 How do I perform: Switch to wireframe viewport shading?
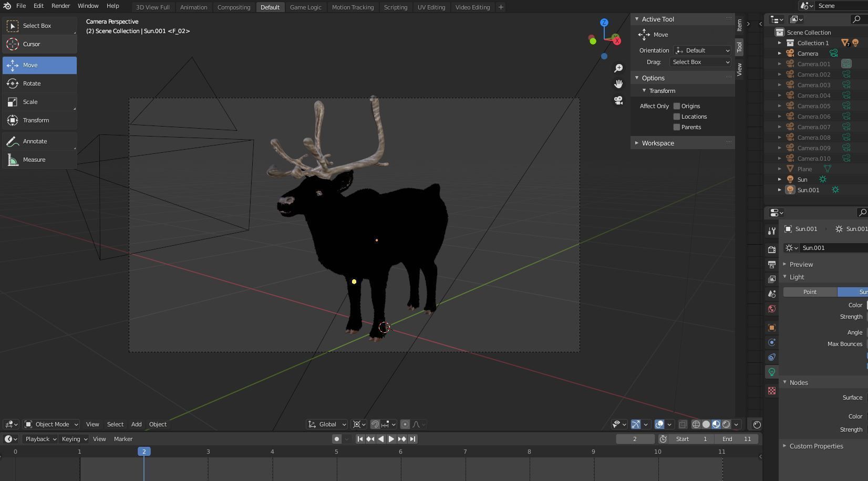click(696, 424)
